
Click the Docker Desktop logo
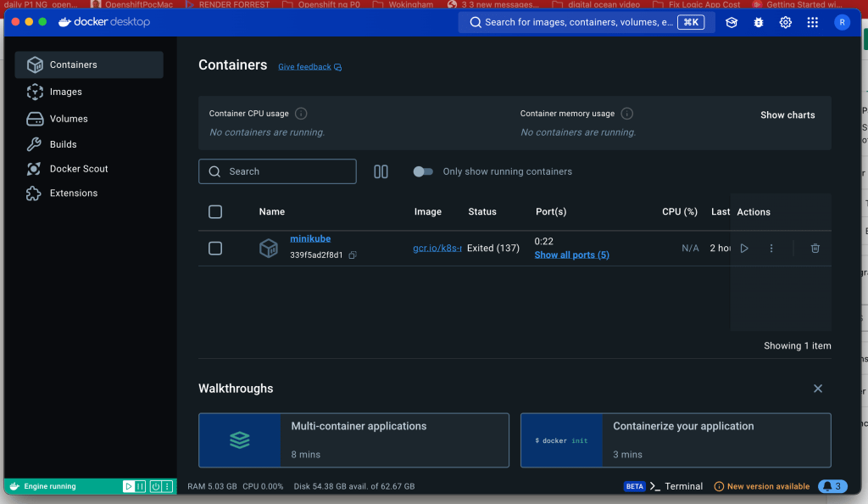click(x=104, y=22)
